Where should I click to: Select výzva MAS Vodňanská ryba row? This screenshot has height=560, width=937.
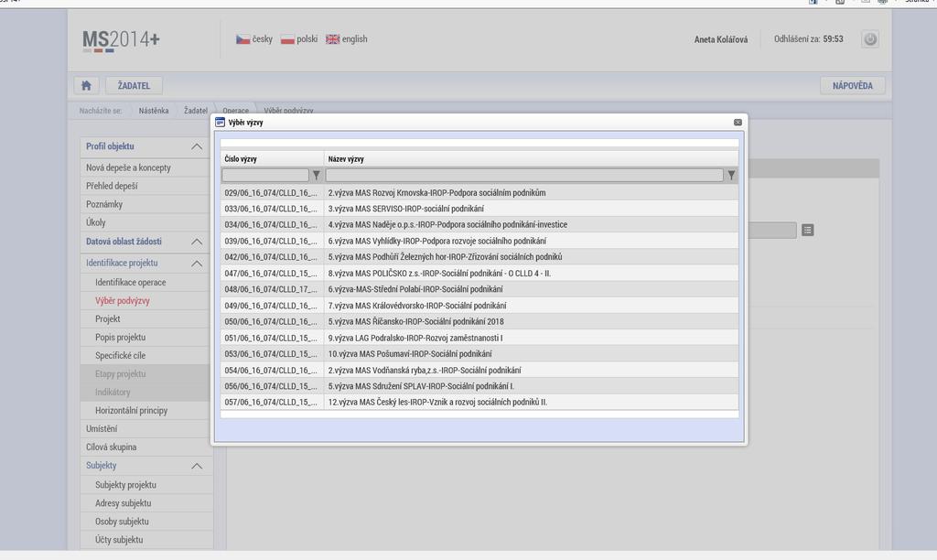click(x=479, y=370)
